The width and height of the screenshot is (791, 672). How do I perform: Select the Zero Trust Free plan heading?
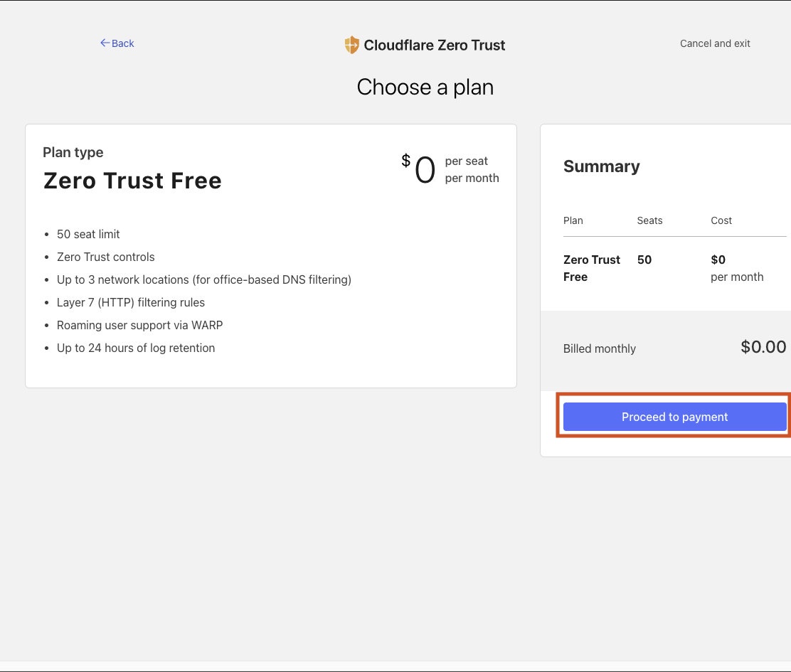(x=132, y=181)
